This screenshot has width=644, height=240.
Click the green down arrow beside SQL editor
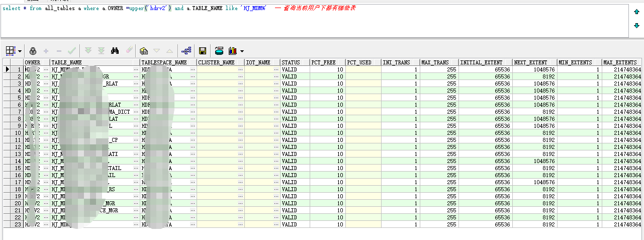636,26
